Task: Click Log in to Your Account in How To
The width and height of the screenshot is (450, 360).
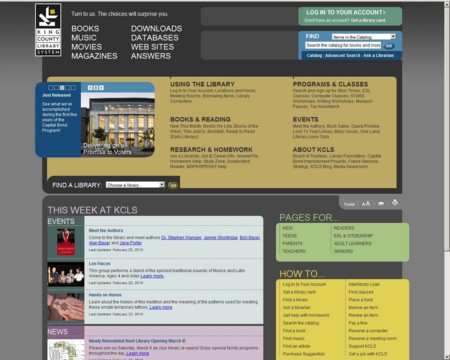Action: [304, 284]
